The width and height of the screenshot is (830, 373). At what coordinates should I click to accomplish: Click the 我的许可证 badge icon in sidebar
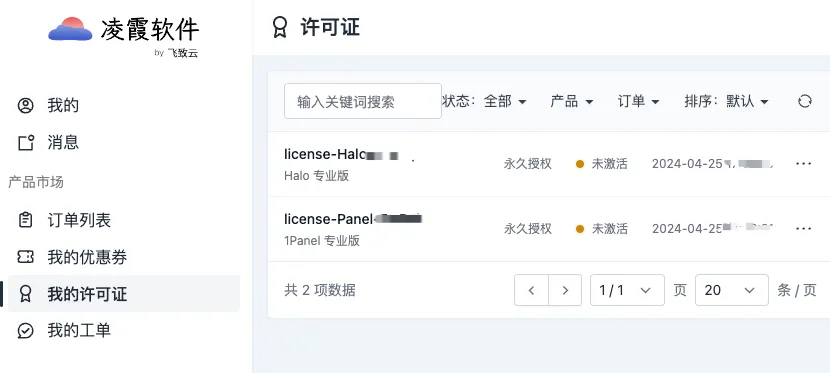25,294
